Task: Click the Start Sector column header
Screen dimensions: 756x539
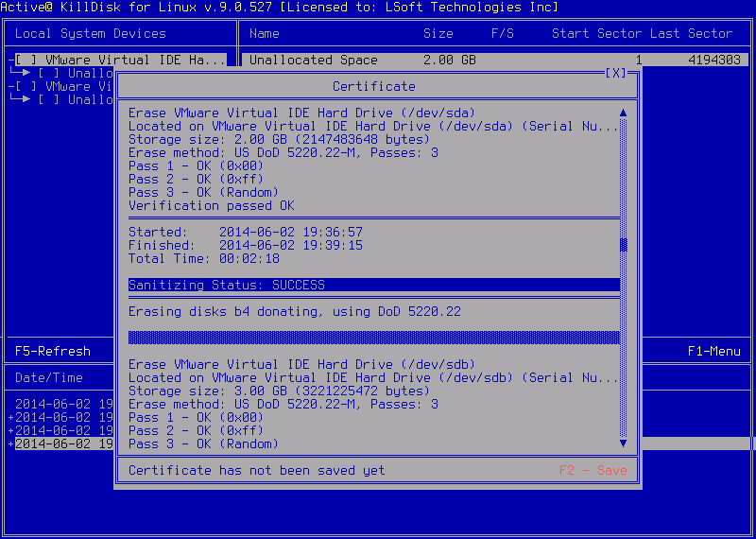Action: pyautogui.click(x=596, y=33)
